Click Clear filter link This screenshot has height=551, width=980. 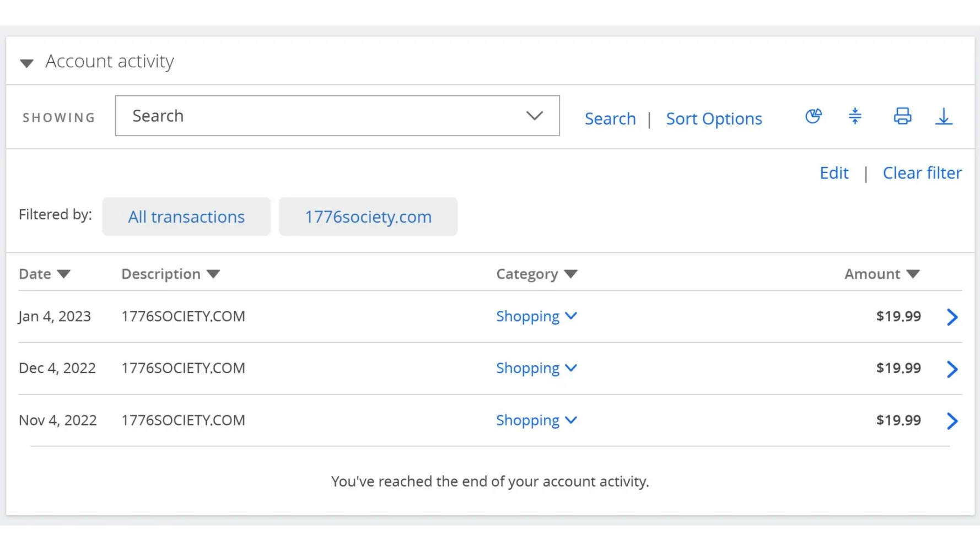(x=922, y=173)
